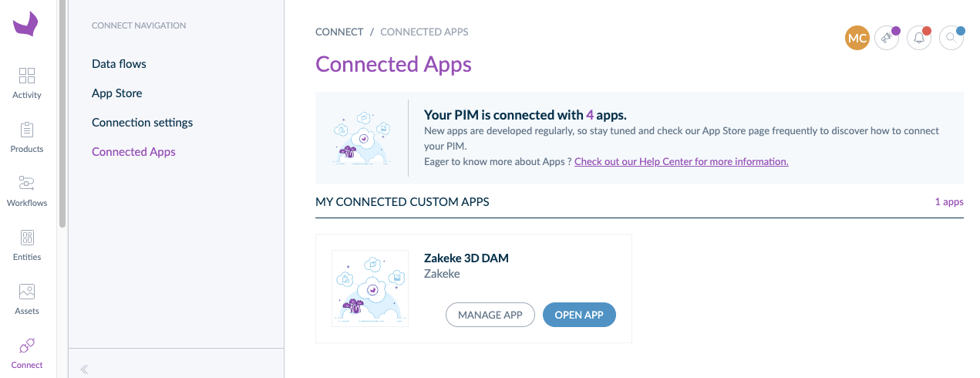Screen dimensions: 980x378
Task: Open the search magnifier icon
Action: click(951, 38)
